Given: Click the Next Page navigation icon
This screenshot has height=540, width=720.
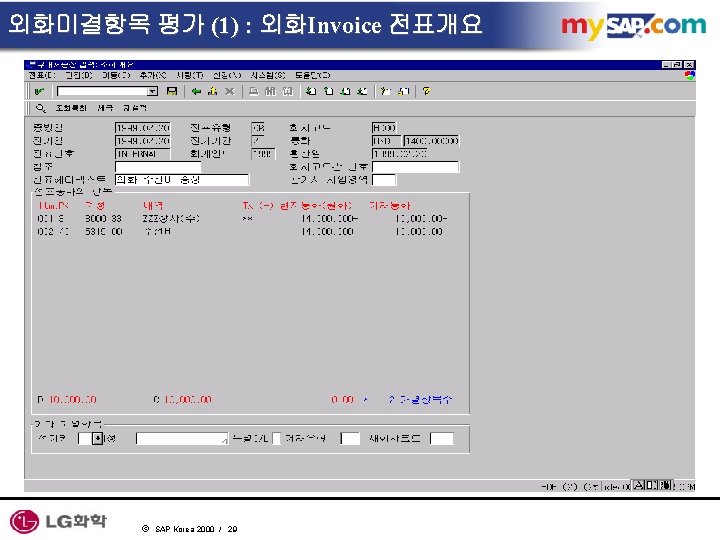Looking at the screenshot, I should tap(345, 91).
